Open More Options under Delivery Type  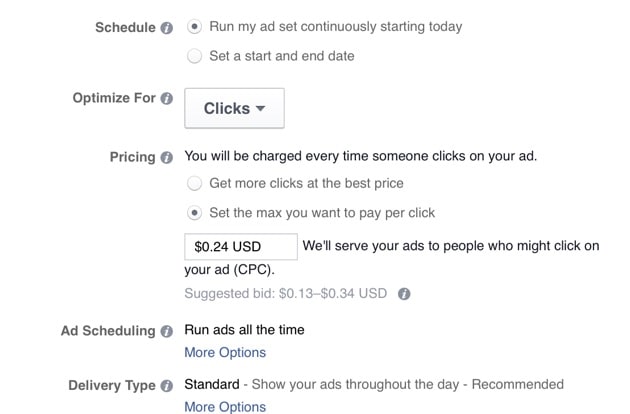pyautogui.click(x=225, y=407)
